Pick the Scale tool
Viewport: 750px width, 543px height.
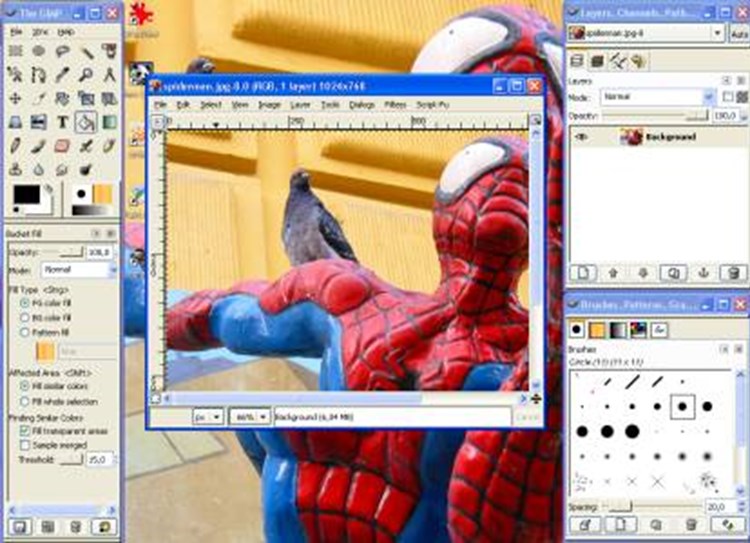[86, 98]
